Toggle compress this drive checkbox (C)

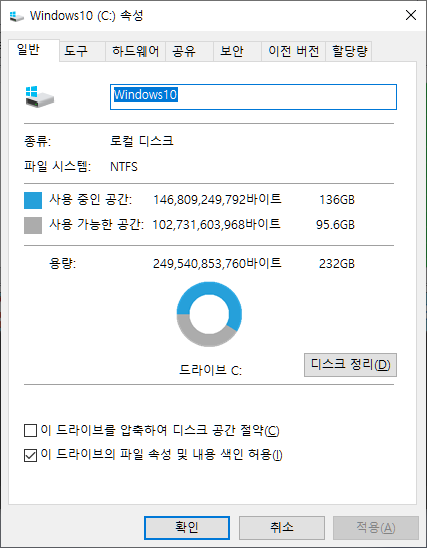(x=30, y=430)
